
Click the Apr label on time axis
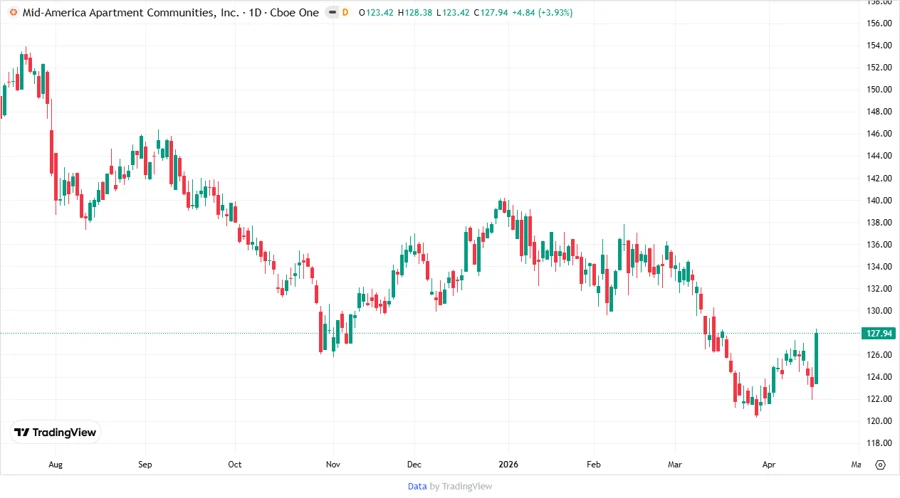[769, 464]
